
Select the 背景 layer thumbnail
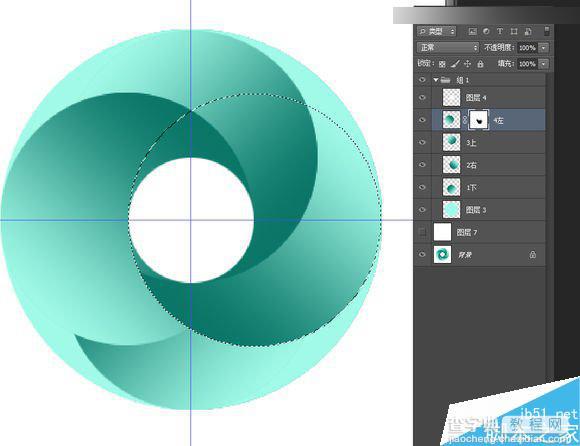click(442, 255)
